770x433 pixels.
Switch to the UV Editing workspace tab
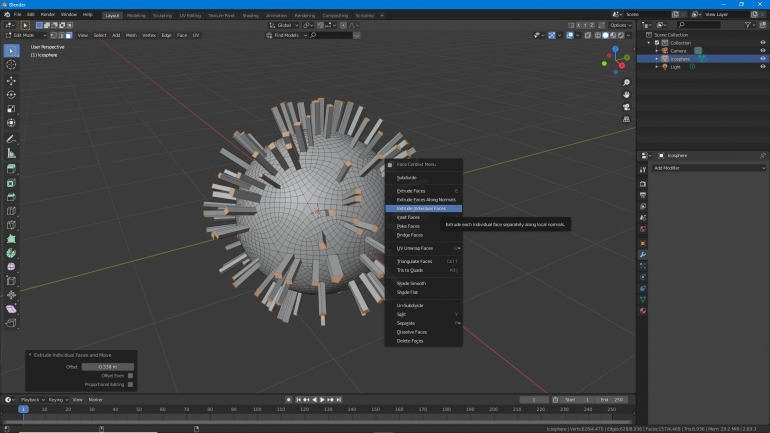190,15
